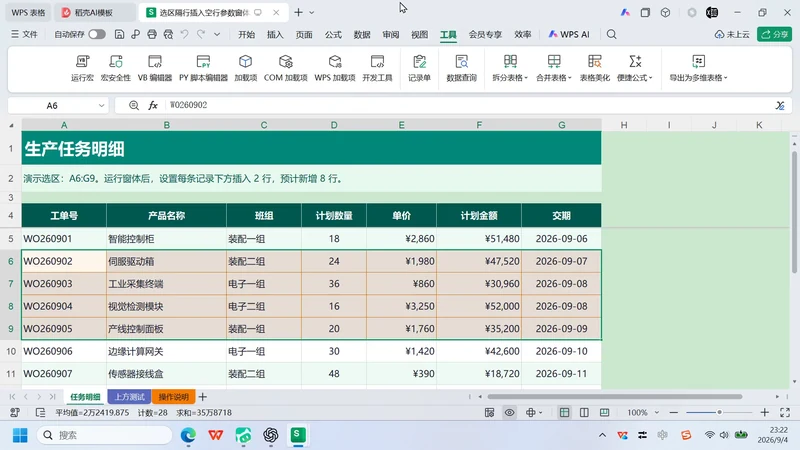The image size is (800, 450).
Task: Expand the Name Box dropdown arrow
Action: 102,106
